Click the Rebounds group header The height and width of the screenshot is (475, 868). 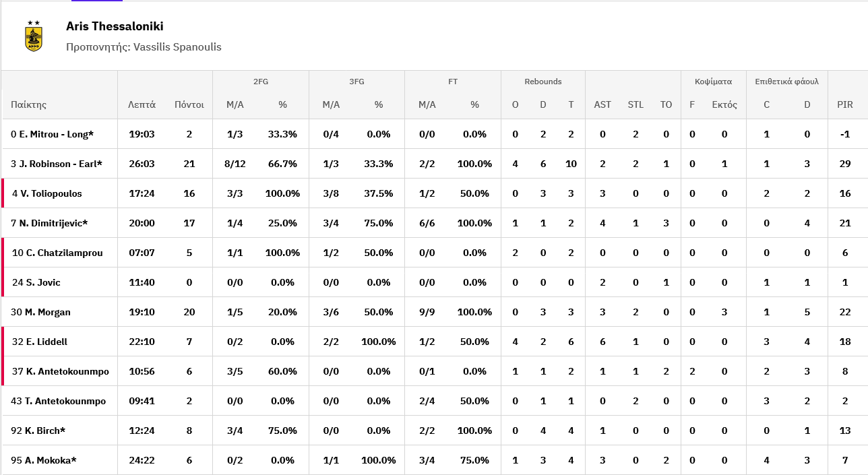[543, 82]
